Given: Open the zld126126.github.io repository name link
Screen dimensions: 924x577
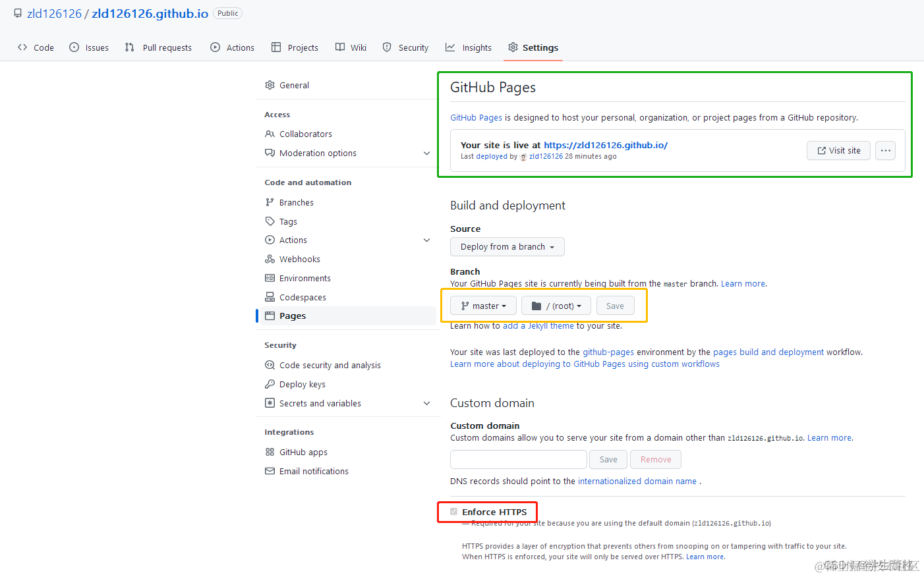Looking at the screenshot, I should coord(150,13).
